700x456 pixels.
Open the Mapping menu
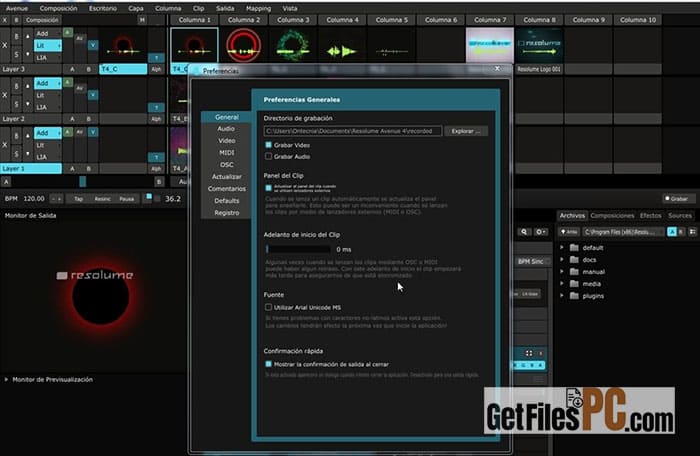[x=258, y=8]
